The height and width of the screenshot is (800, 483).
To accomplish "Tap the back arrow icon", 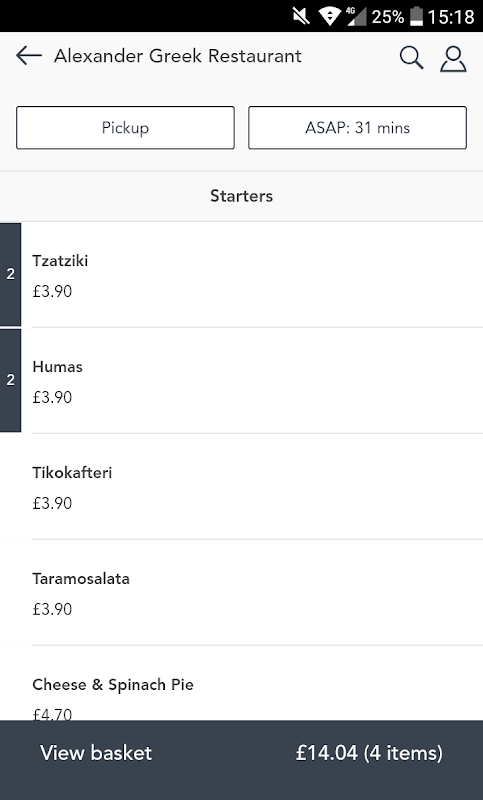I will pos(29,56).
